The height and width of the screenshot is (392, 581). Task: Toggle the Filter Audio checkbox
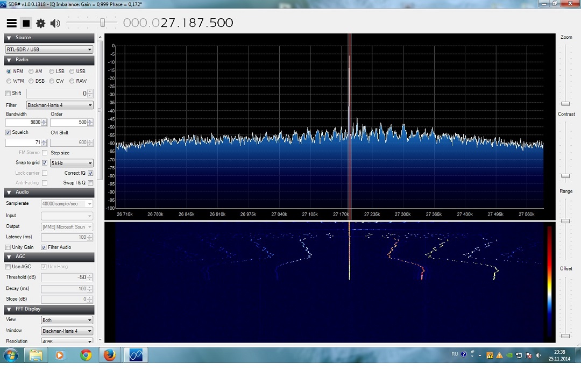[x=44, y=247]
